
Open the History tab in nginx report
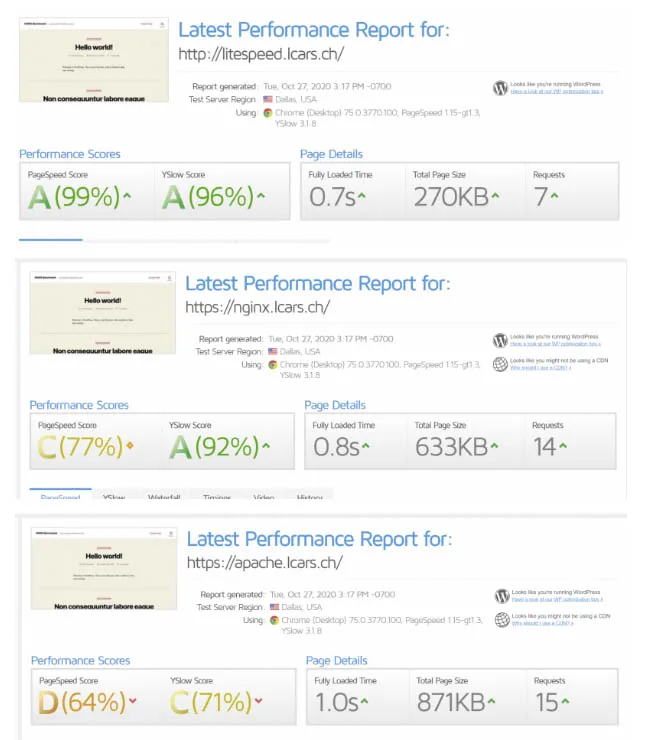(x=310, y=496)
